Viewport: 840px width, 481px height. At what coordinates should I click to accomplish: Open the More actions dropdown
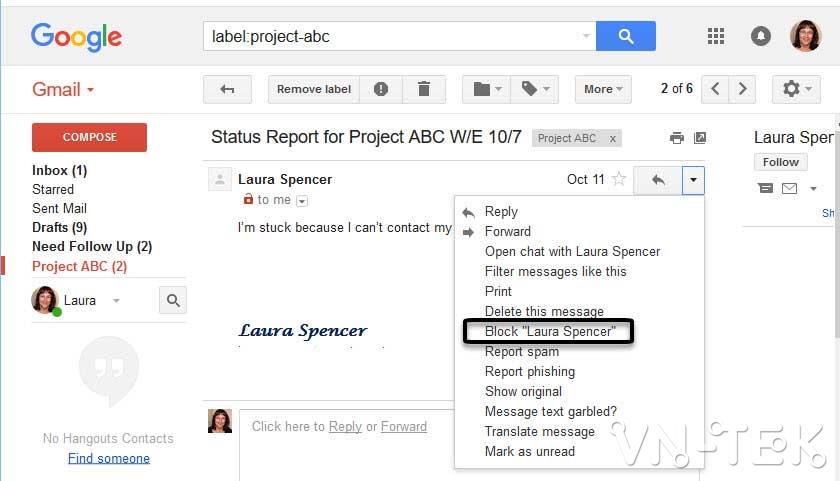point(603,89)
